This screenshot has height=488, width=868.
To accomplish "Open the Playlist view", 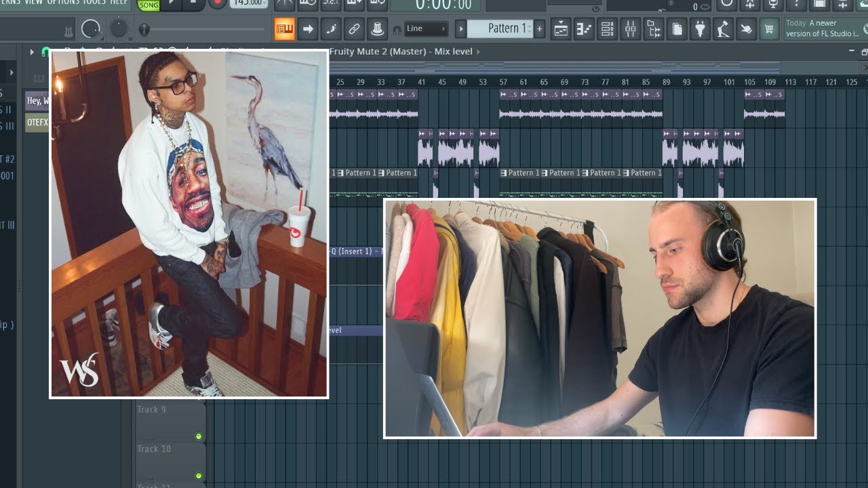I will (x=561, y=29).
